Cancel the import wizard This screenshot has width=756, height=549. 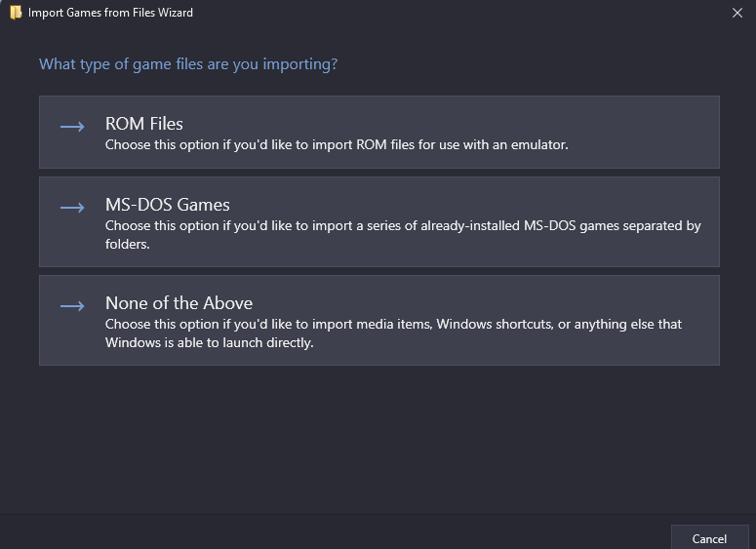click(x=709, y=538)
